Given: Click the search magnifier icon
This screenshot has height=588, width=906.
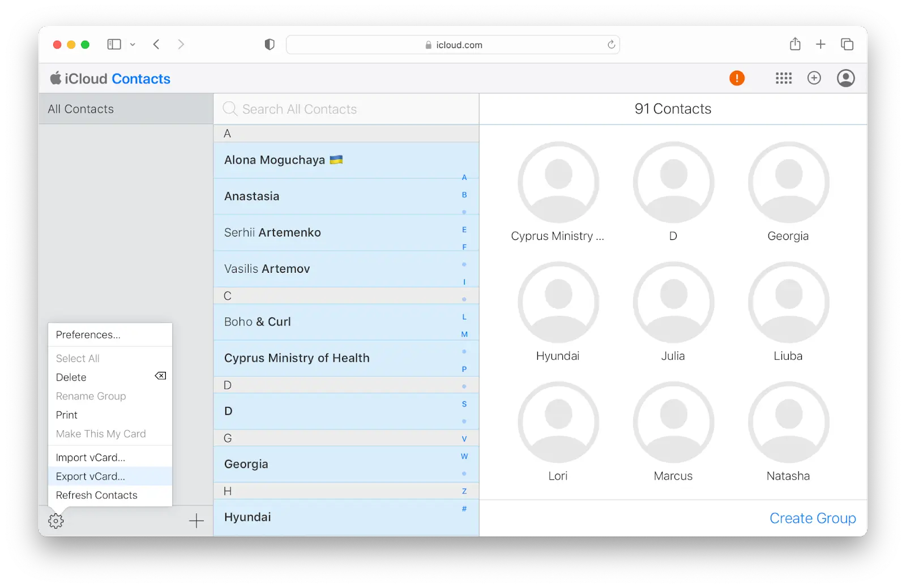Looking at the screenshot, I should pos(230,109).
